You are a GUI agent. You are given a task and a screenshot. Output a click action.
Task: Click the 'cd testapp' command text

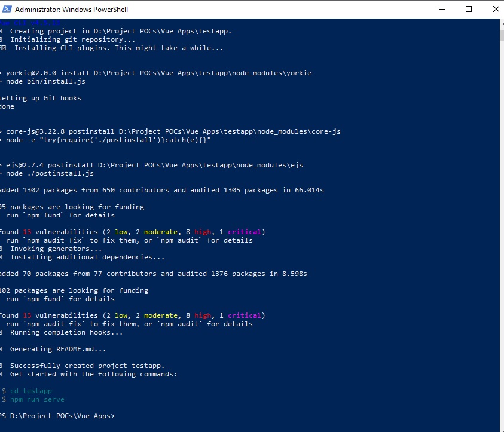pos(31,391)
